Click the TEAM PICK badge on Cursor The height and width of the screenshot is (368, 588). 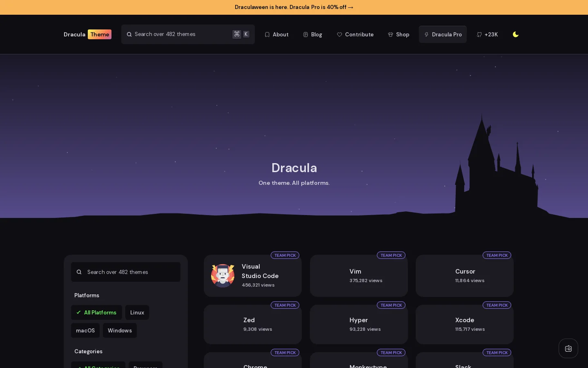497,255
